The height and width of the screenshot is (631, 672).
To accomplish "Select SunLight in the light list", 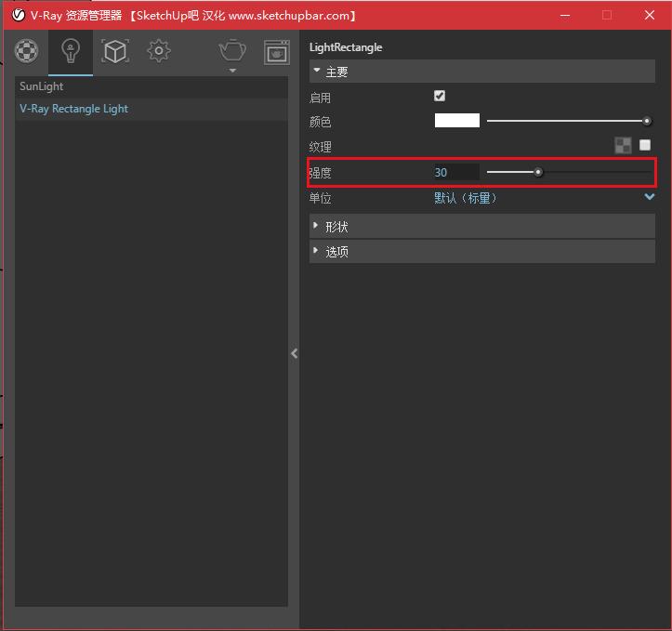I will tap(152, 86).
